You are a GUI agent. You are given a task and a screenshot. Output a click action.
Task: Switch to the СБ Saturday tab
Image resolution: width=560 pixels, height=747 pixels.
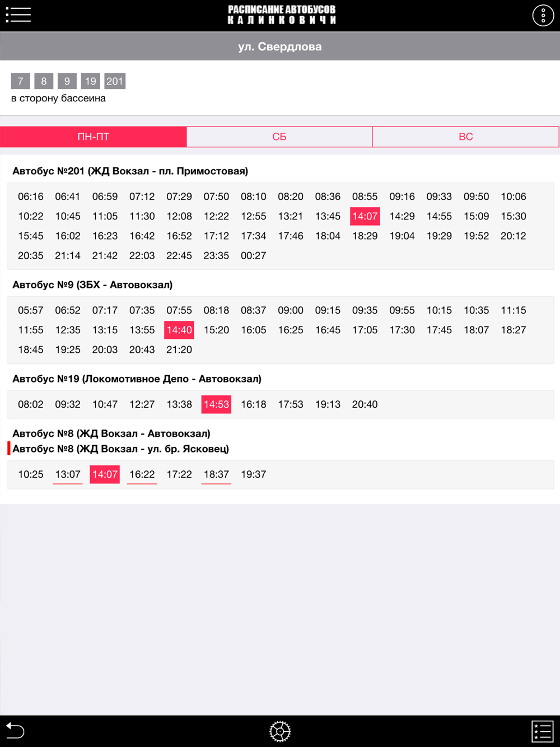pyautogui.click(x=279, y=137)
